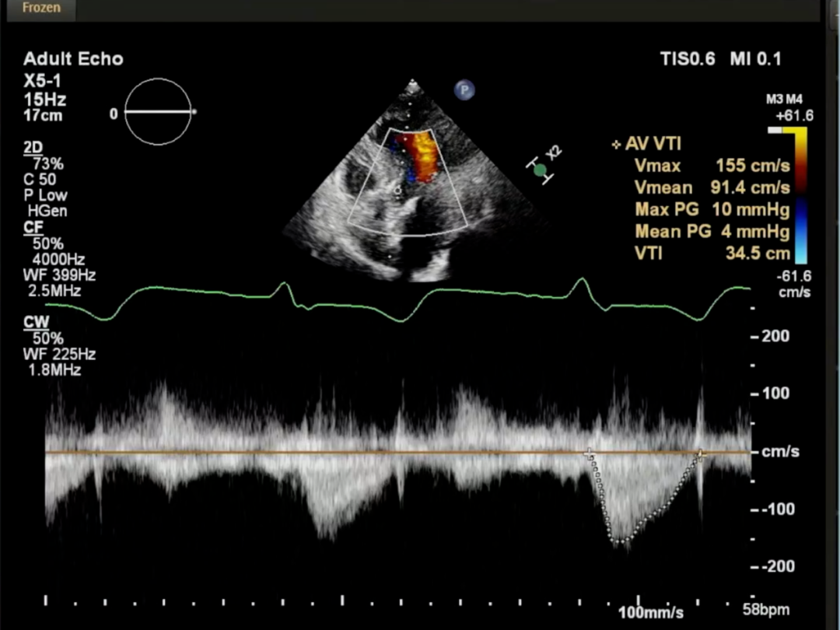Click the end caliper of the VTI trace

click(x=699, y=454)
